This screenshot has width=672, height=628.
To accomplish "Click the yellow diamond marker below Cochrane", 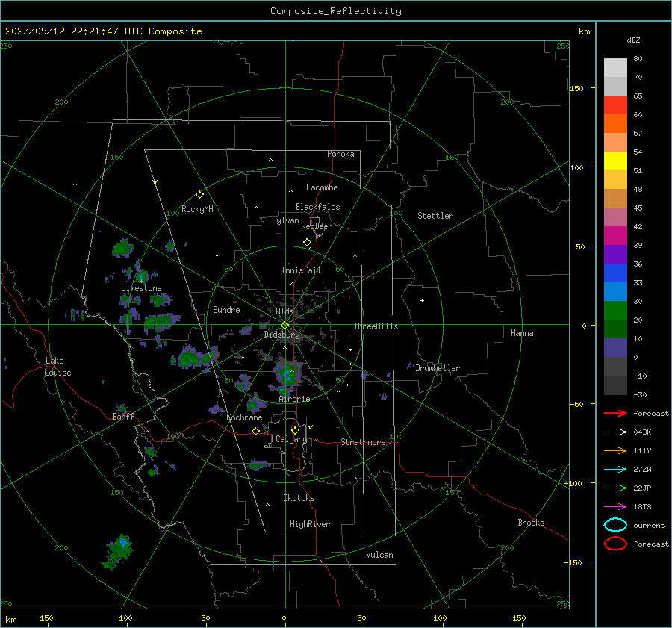I will click(x=255, y=431).
